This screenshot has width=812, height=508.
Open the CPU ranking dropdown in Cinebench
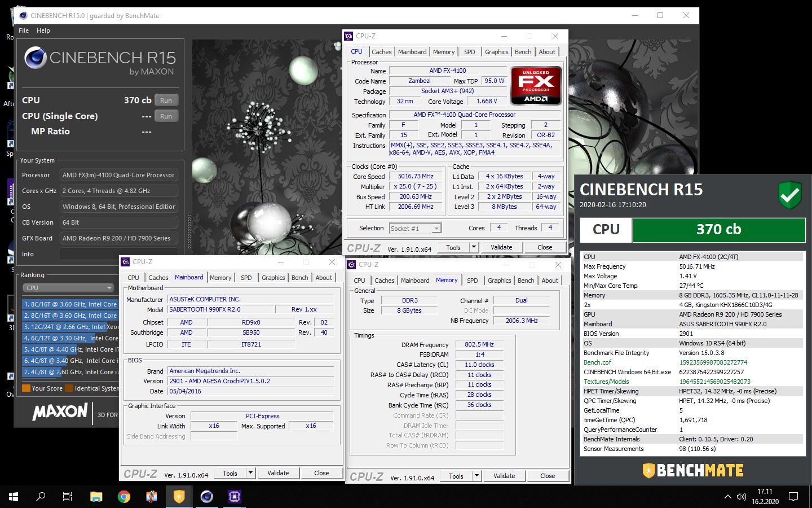pos(68,288)
